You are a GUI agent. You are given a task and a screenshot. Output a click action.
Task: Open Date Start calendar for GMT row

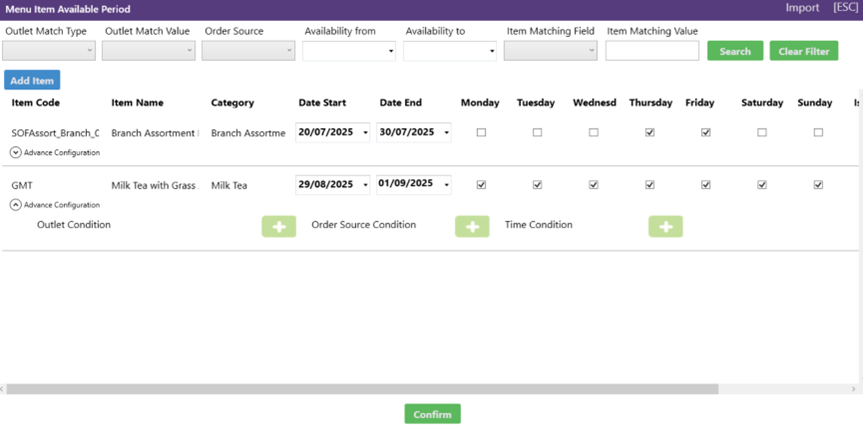(365, 185)
